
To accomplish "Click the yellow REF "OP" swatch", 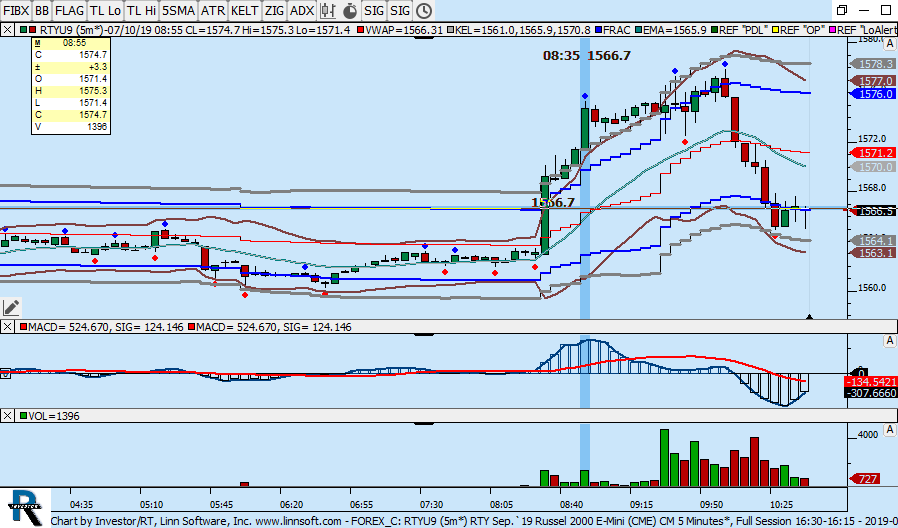I will click(776, 30).
